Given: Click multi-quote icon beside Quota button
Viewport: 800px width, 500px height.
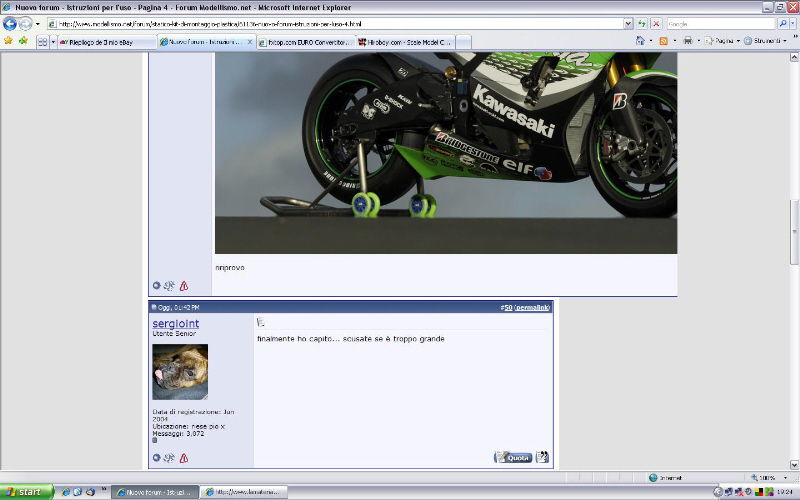Looking at the screenshot, I should (542, 457).
